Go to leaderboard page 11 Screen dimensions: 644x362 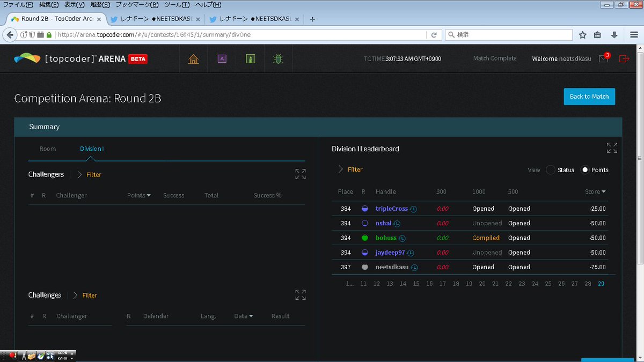pyautogui.click(x=363, y=283)
